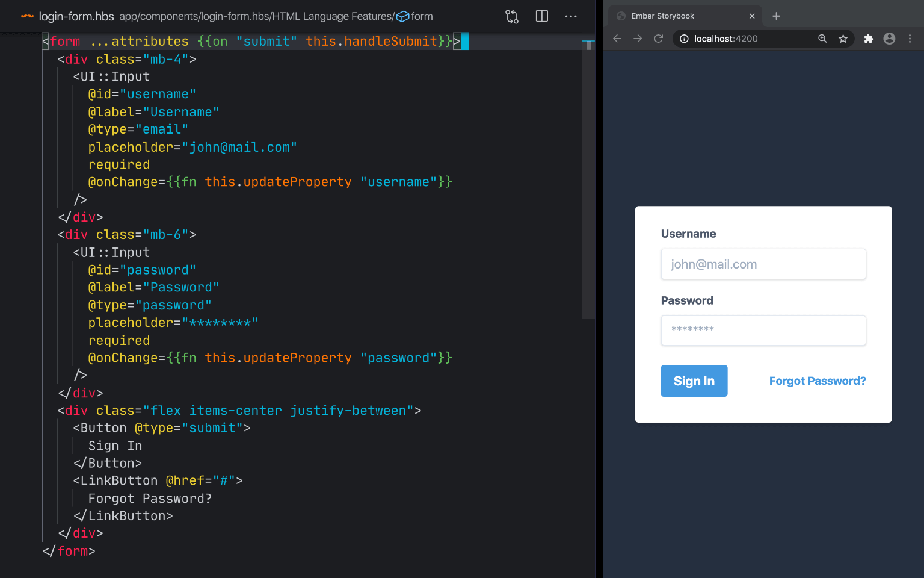The height and width of the screenshot is (578, 924).
Task: Open the compare changes icon in VS Code
Action: pos(512,16)
